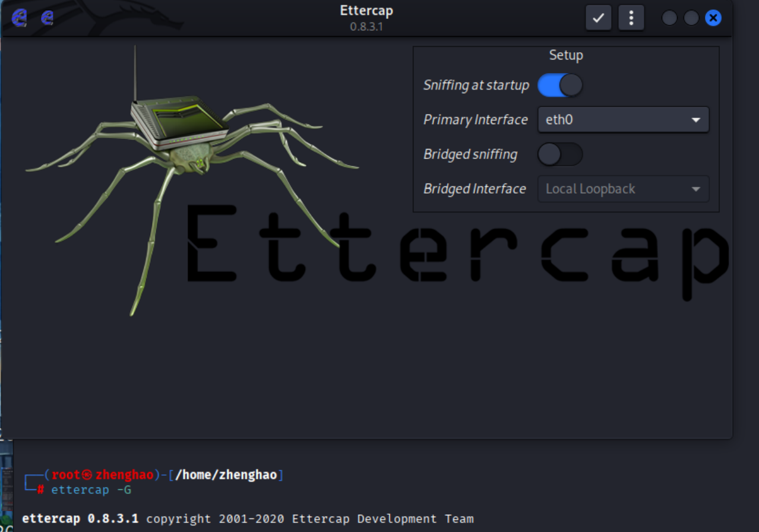
Task: Click the 'Primary Interface' label
Action: 476,120
